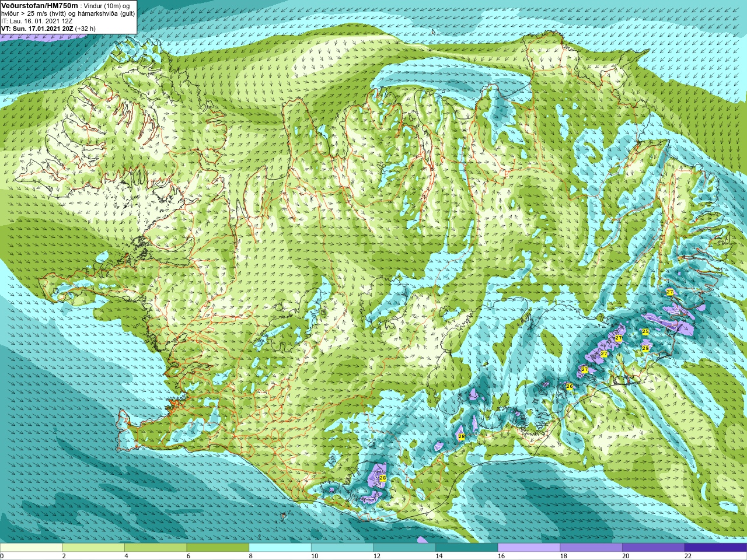The height and width of the screenshot is (560, 747).
Task: Click the 'VT: Sun. 17.01.2021 20Z' valid time
Action: point(36,29)
